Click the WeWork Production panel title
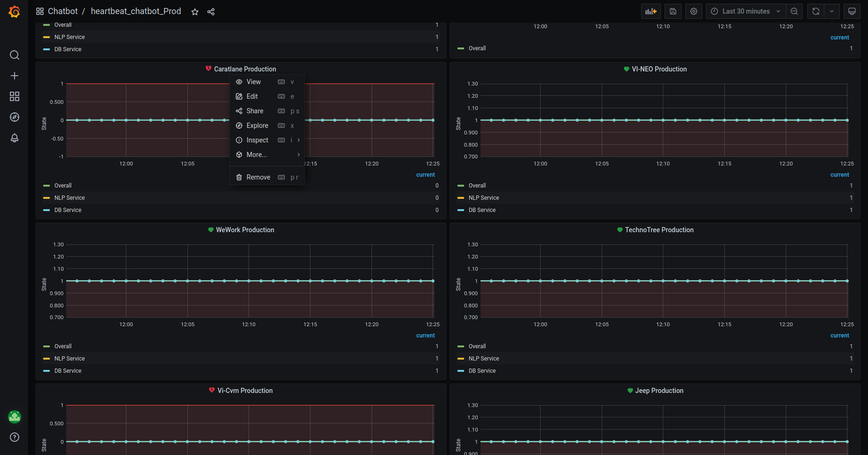This screenshot has width=868, height=455. pyautogui.click(x=245, y=230)
